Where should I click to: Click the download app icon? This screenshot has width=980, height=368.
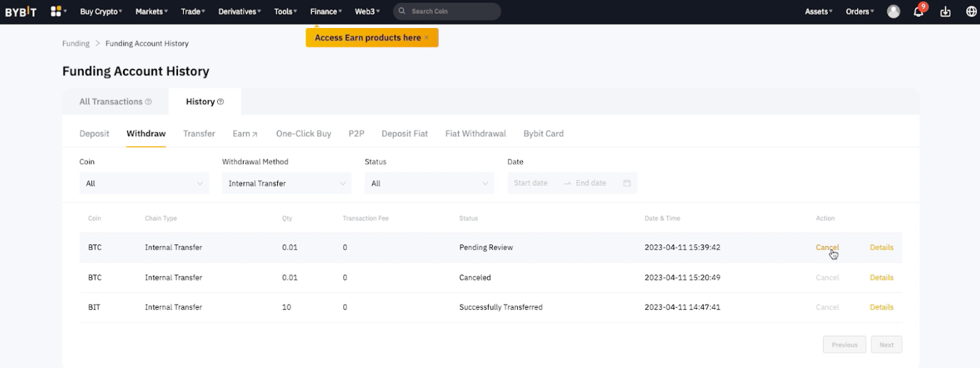(x=946, y=12)
